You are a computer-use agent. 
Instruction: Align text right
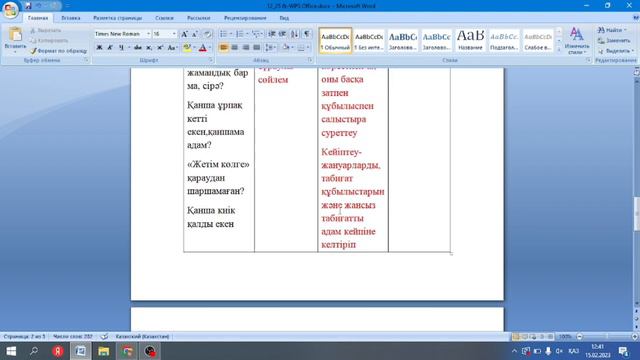[x=245, y=48]
